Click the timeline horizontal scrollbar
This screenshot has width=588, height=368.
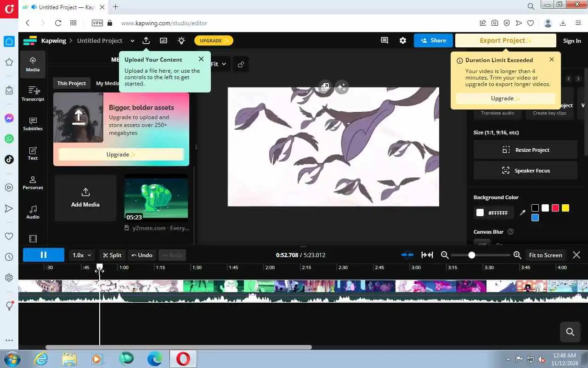(x=179, y=347)
